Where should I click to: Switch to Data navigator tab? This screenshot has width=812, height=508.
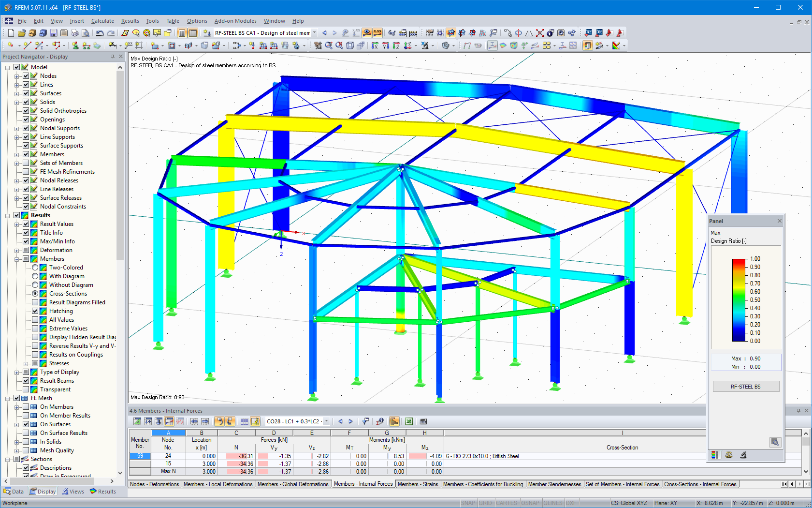coord(14,492)
